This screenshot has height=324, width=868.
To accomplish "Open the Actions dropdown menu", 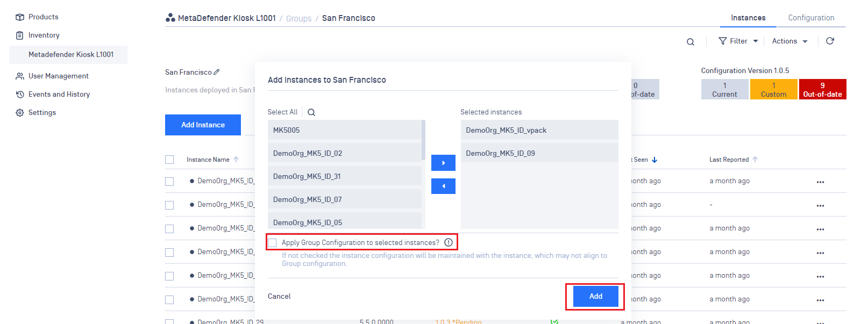I will pyautogui.click(x=790, y=41).
